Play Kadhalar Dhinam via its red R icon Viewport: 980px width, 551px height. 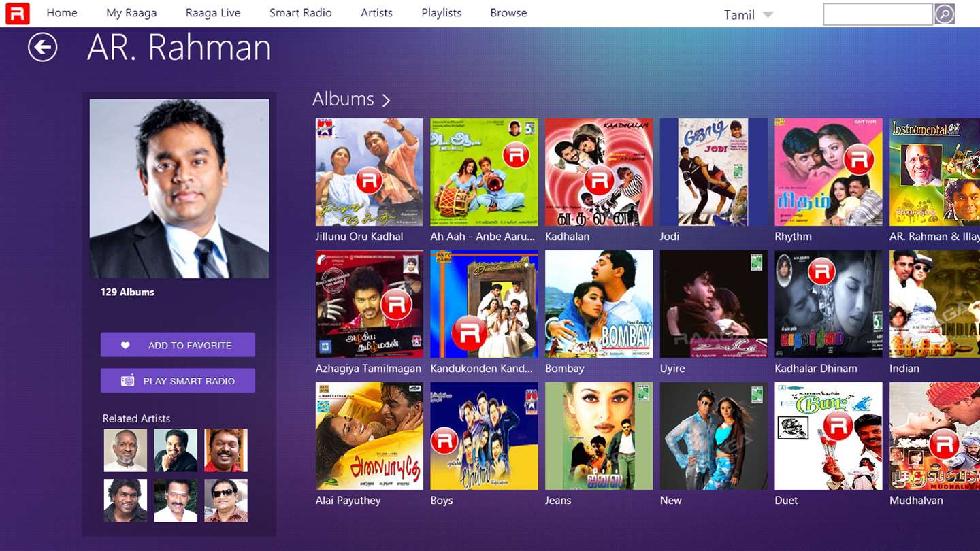point(821,272)
